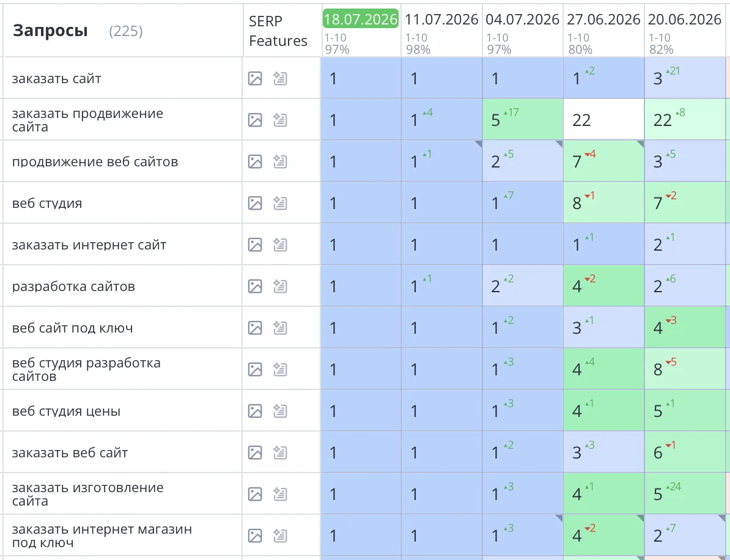Click corner marker in 'продвижение веб сайтов' 11.07 cell
The width and height of the screenshot is (730, 560).
point(478,144)
